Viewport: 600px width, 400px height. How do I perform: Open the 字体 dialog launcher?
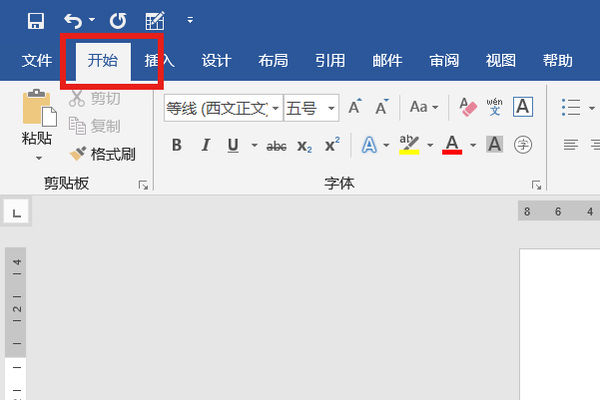536,185
